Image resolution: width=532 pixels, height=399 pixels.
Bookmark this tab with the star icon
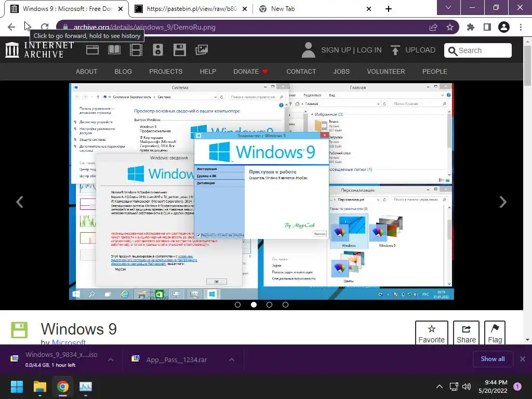coord(450,27)
